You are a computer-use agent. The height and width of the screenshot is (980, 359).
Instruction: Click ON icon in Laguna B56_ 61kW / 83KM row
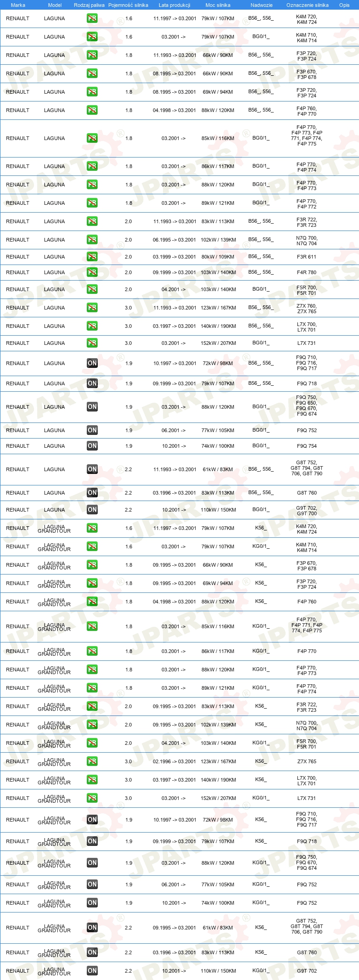click(x=92, y=469)
